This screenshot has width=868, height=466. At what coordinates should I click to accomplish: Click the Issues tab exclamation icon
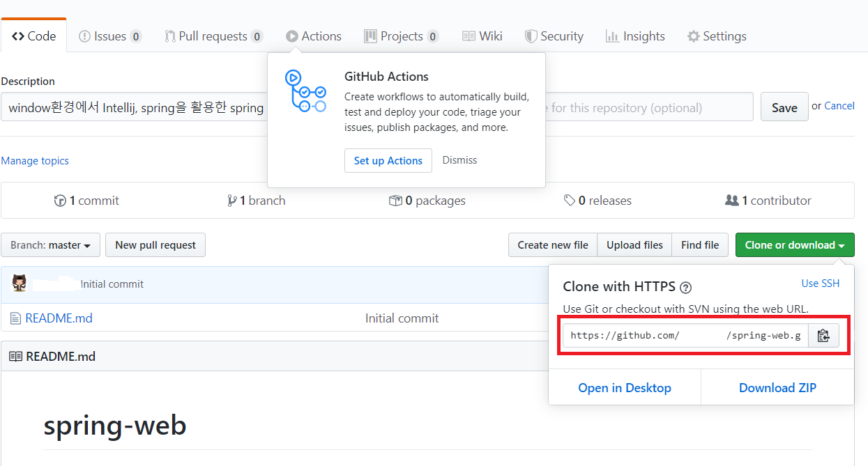pyautogui.click(x=84, y=36)
